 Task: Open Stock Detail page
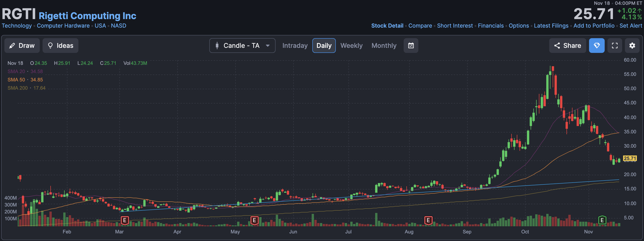(x=387, y=26)
